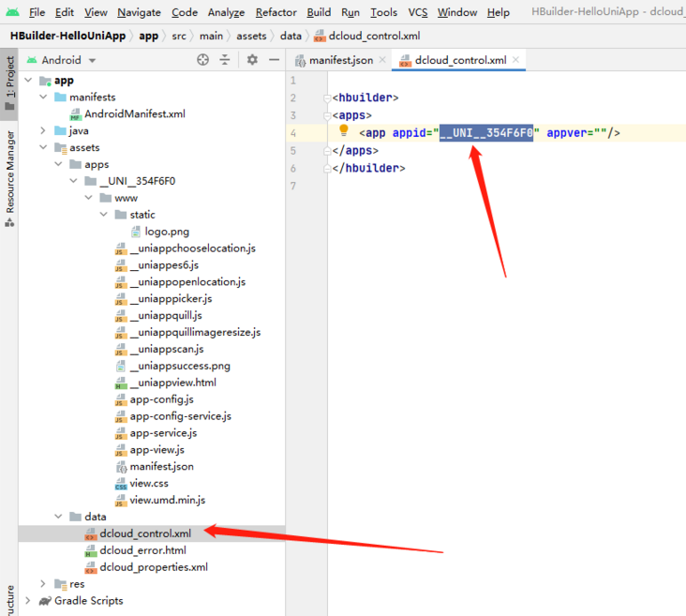
Task: Collapse the app module node
Action: 28,80
